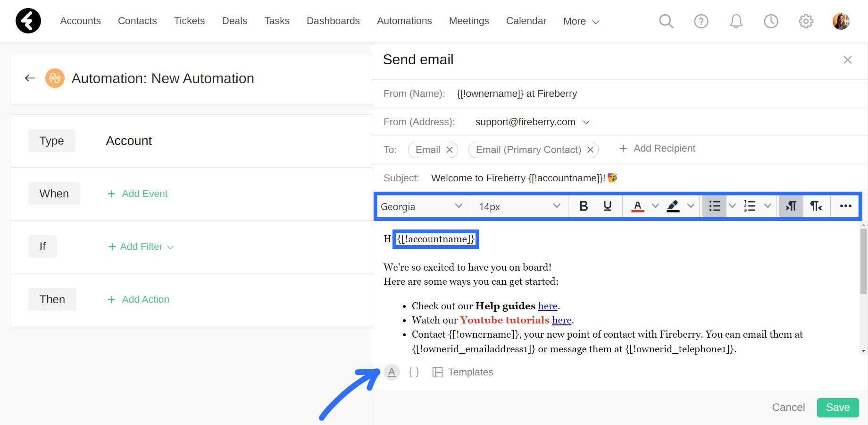Remove the Email recipient chip
868x425 pixels.
coord(450,150)
